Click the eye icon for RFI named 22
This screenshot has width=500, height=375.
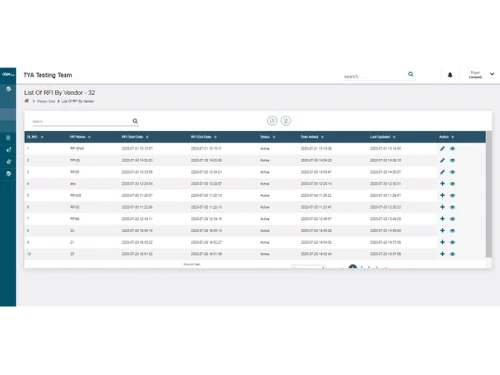(452, 230)
